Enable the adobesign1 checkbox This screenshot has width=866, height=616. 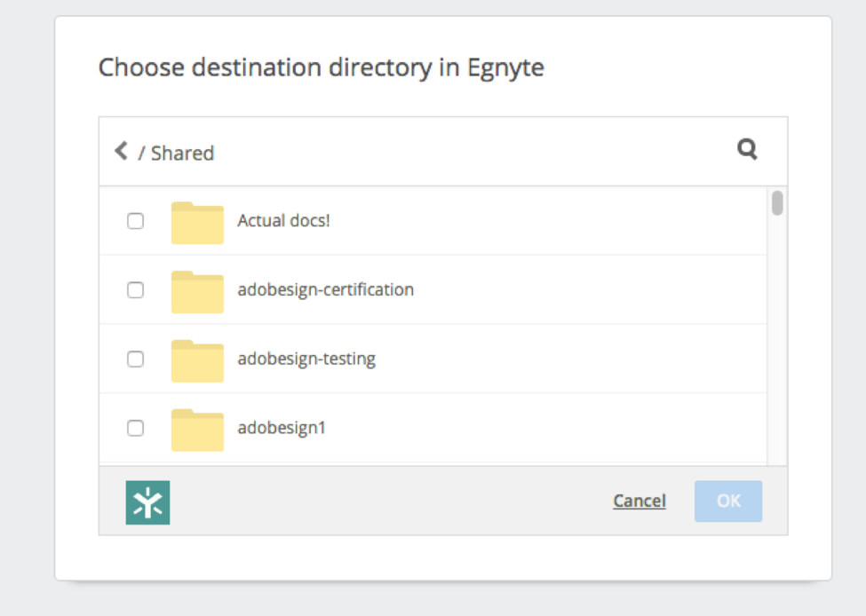135,428
